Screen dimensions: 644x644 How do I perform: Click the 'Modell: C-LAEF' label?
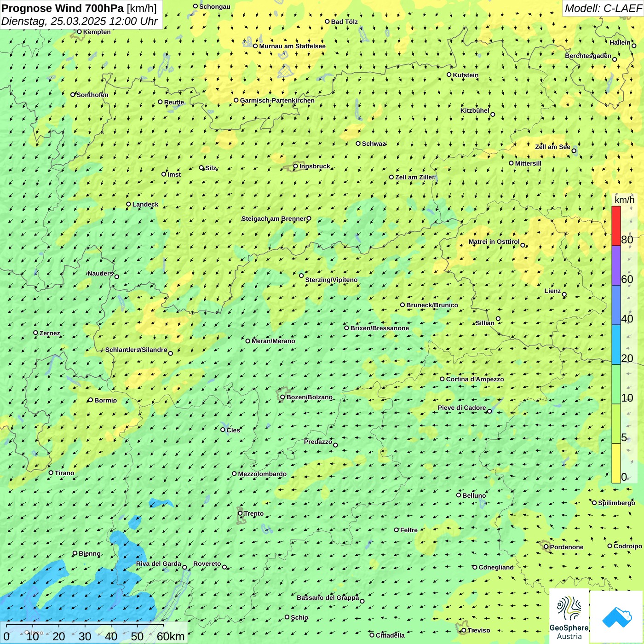(603, 8)
